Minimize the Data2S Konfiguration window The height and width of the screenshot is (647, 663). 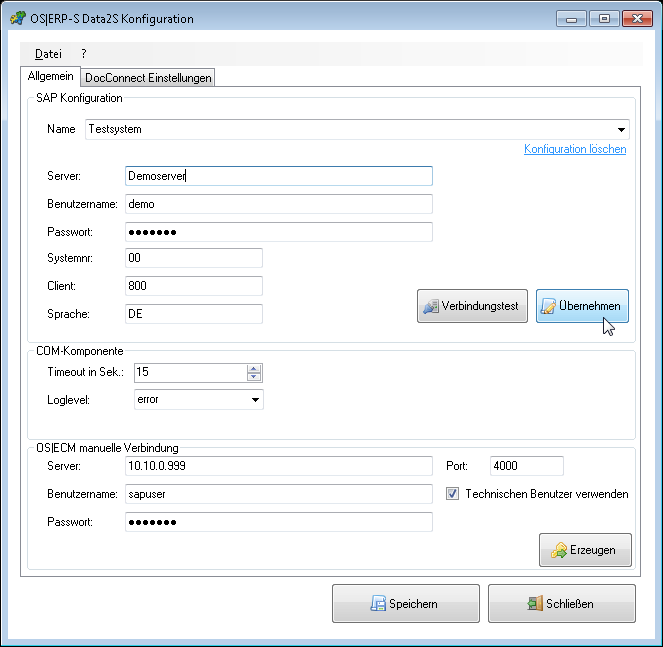[x=571, y=19]
